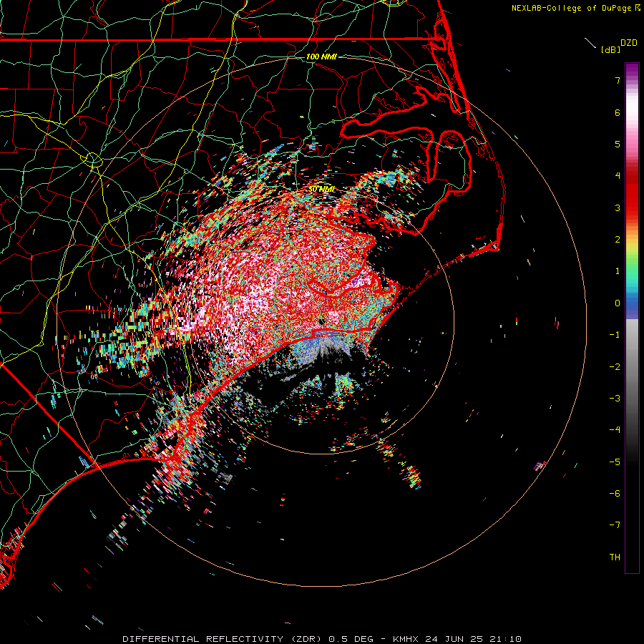The height and width of the screenshot is (644, 644).
Task: Click the TH threshold label on scale
Action: pyautogui.click(x=615, y=557)
